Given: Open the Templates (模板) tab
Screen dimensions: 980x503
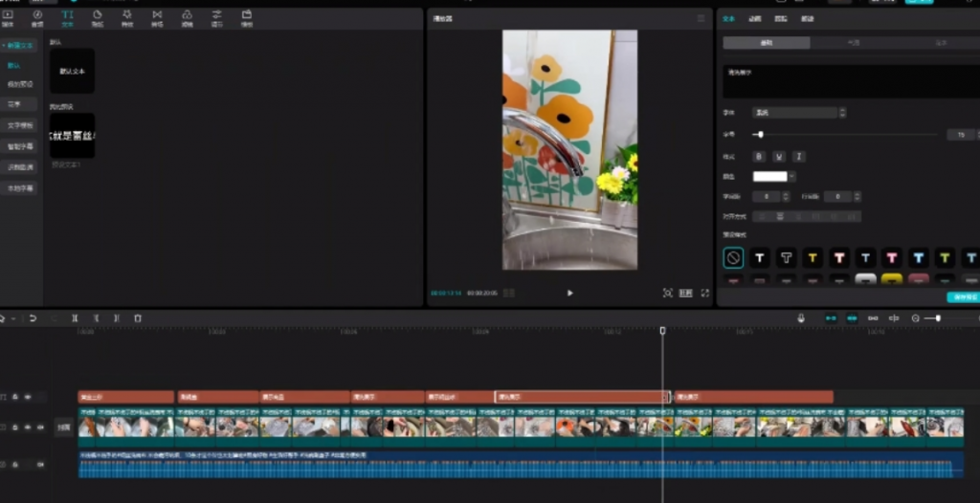Looking at the screenshot, I should [247, 18].
